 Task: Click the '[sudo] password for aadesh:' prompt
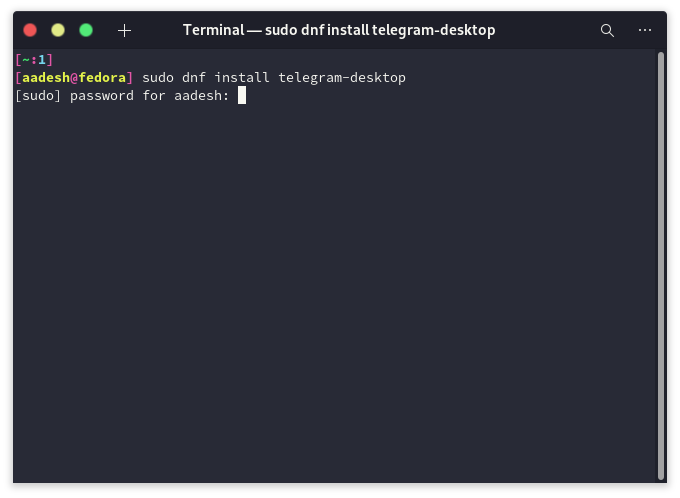click(x=122, y=95)
